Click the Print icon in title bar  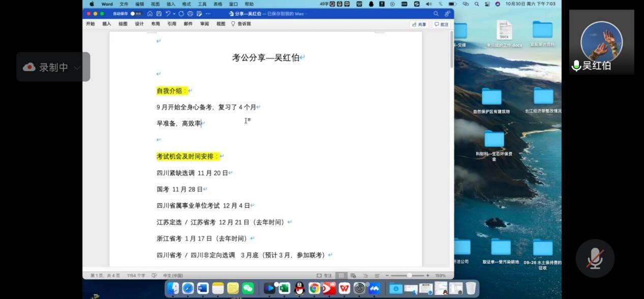(x=190, y=14)
